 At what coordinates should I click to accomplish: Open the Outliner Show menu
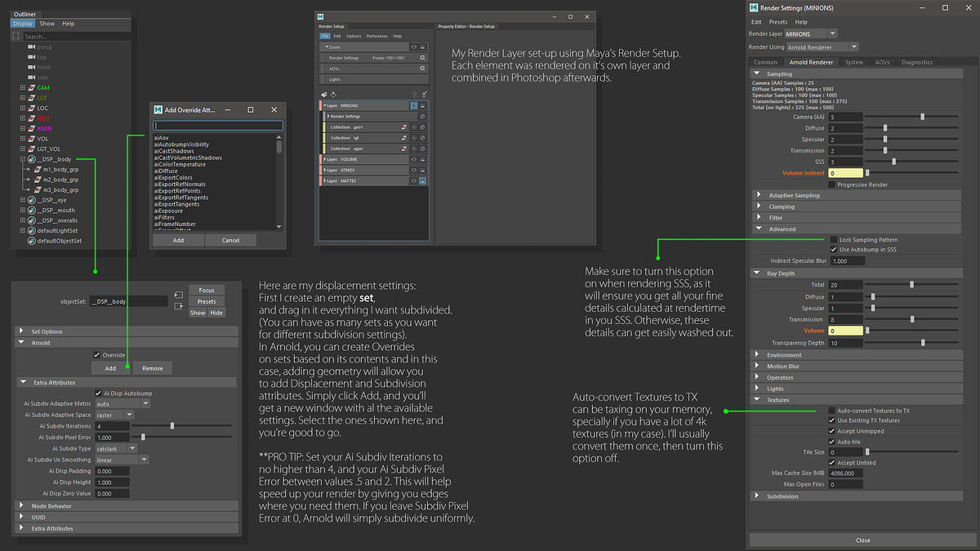47,24
